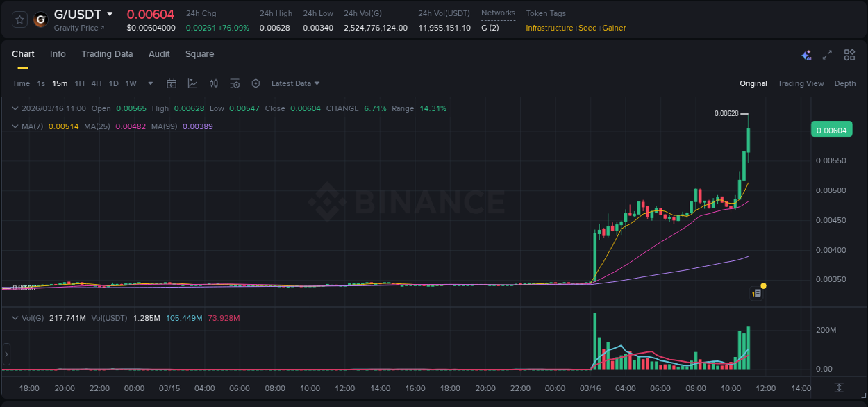868x407 pixels.
Task: Open the Audit tab
Action: [159, 54]
